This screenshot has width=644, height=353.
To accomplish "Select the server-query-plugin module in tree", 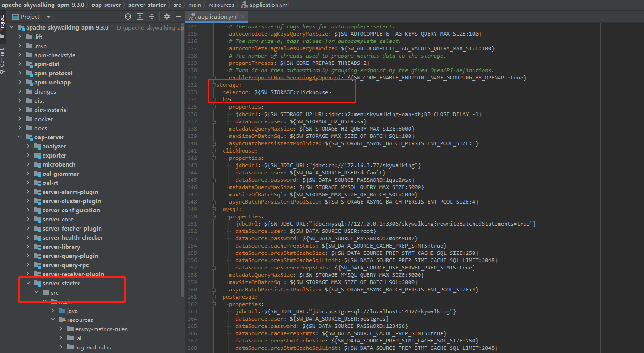I will [x=70, y=256].
